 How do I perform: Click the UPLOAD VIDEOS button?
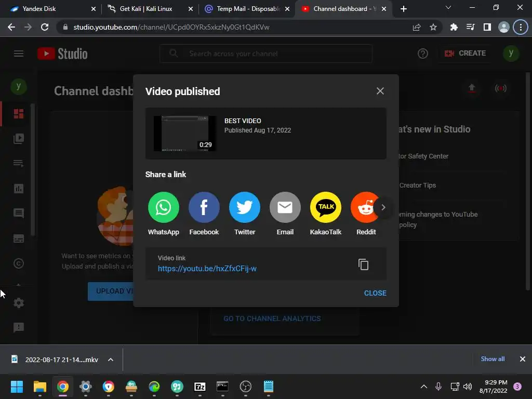click(111, 291)
